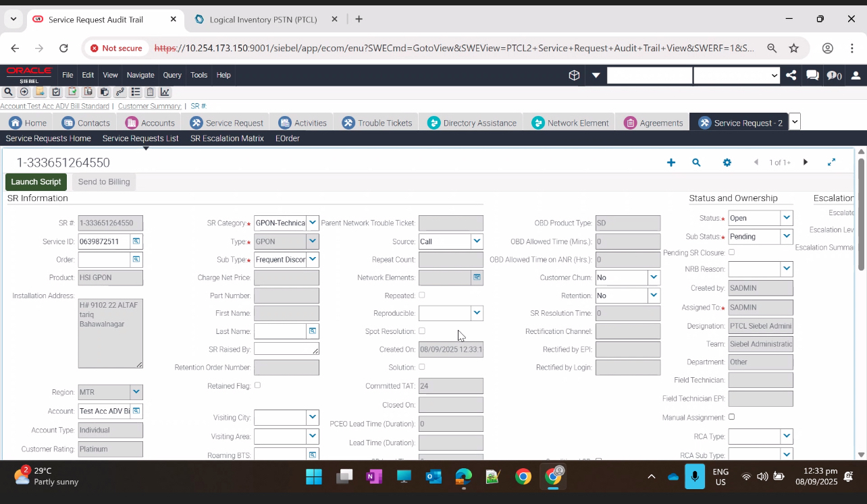Open the Service ID pick icon
The height and width of the screenshot is (504, 867).
(x=136, y=242)
